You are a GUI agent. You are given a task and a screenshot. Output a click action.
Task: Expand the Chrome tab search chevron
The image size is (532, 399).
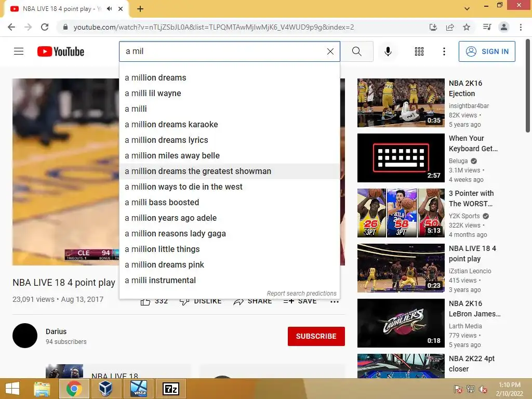(x=467, y=9)
